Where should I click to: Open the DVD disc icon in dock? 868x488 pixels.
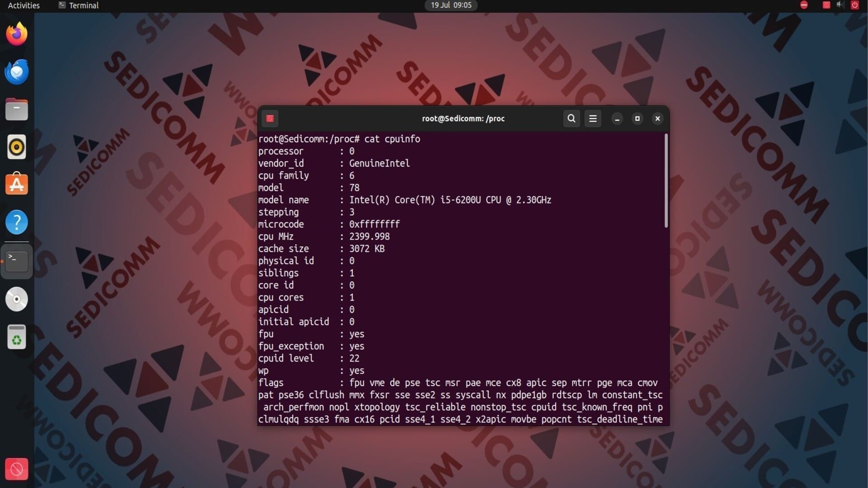(17, 299)
